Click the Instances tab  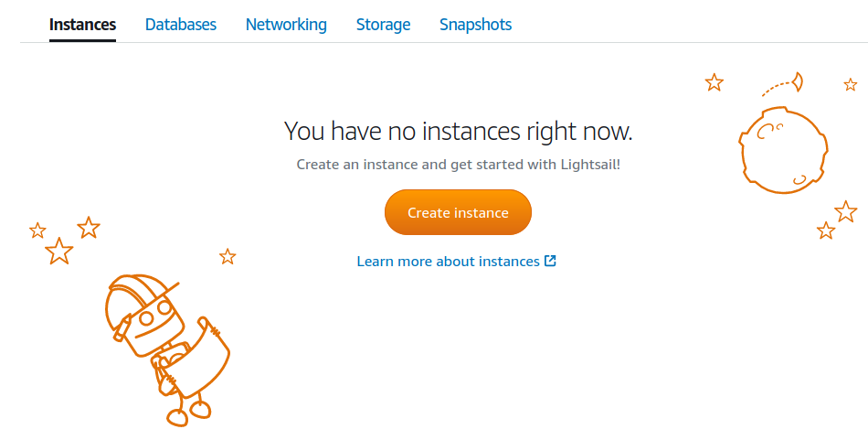click(x=82, y=25)
